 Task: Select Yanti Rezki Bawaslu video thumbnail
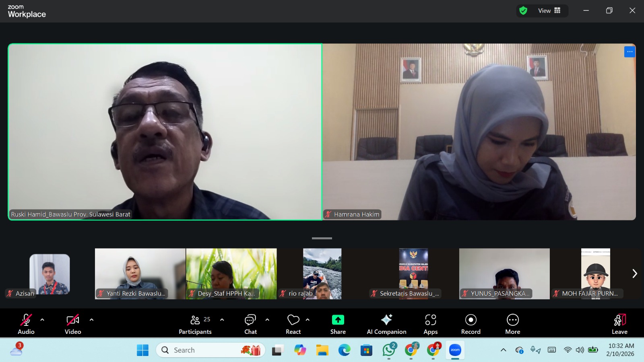(x=140, y=274)
